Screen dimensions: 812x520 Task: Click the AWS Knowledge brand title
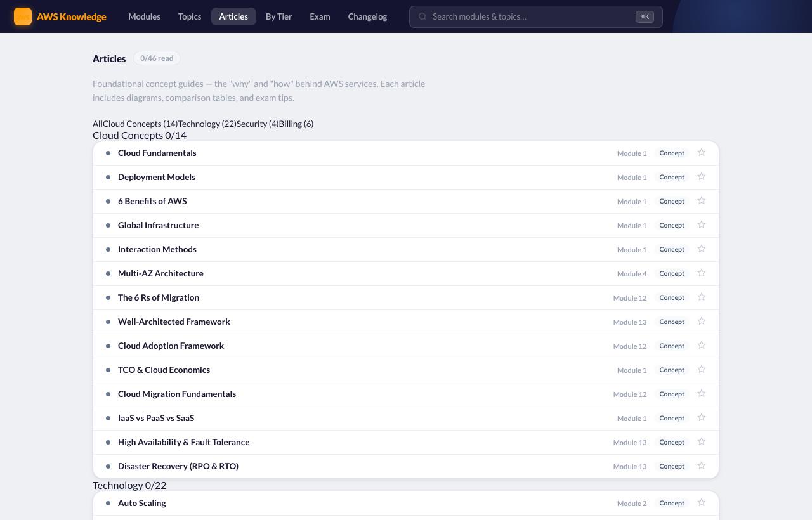point(72,16)
